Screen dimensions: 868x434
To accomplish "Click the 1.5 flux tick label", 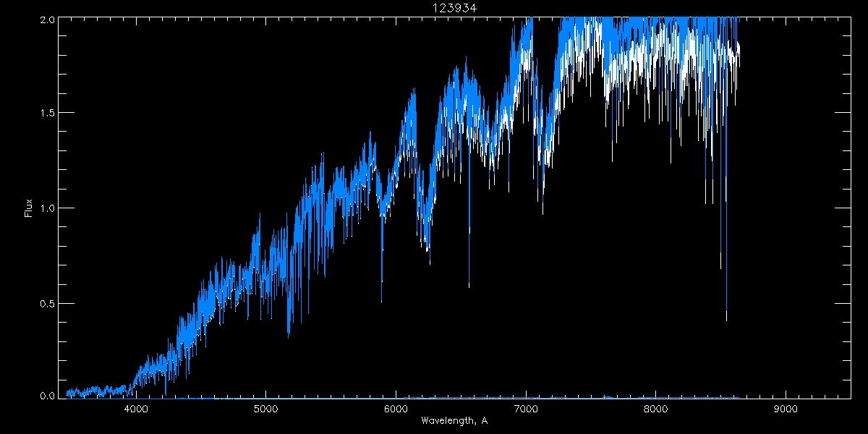I will point(46,114).
